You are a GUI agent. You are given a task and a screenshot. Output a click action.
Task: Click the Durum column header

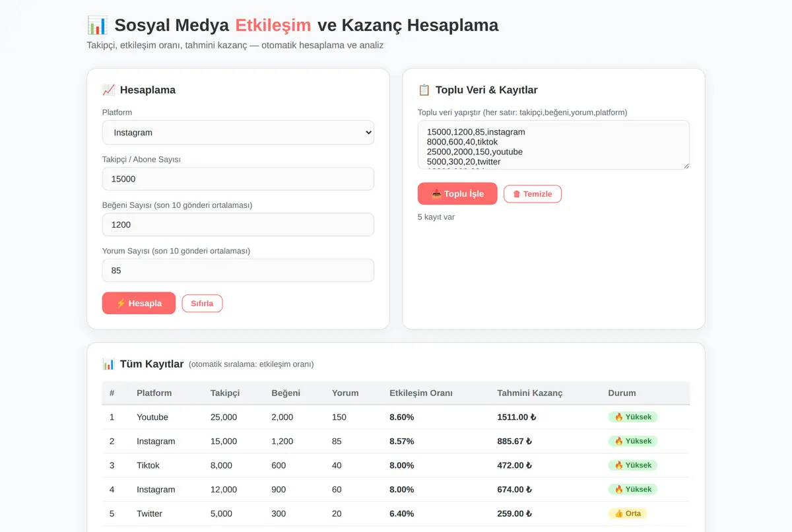coord(622,393)
